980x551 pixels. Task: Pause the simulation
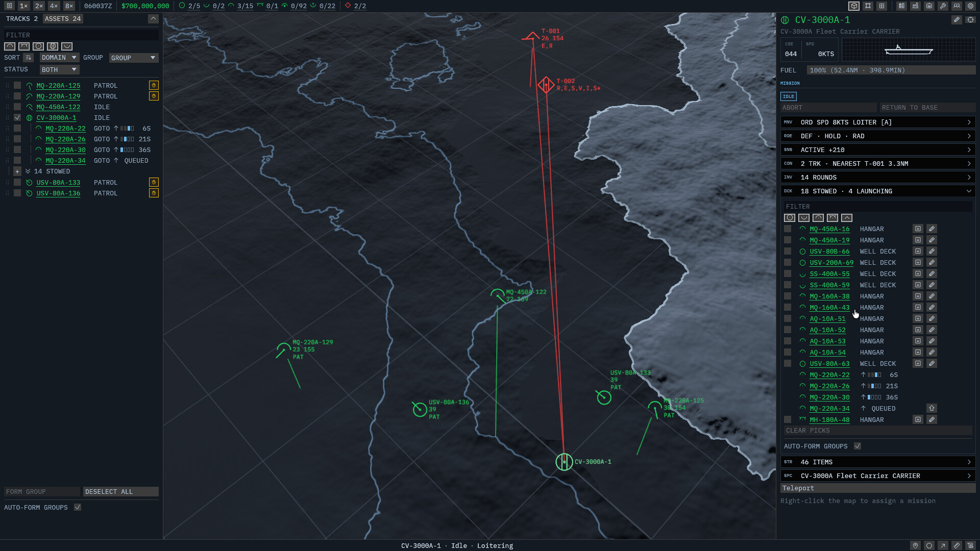pyautogui.click(x=9, y=6)
